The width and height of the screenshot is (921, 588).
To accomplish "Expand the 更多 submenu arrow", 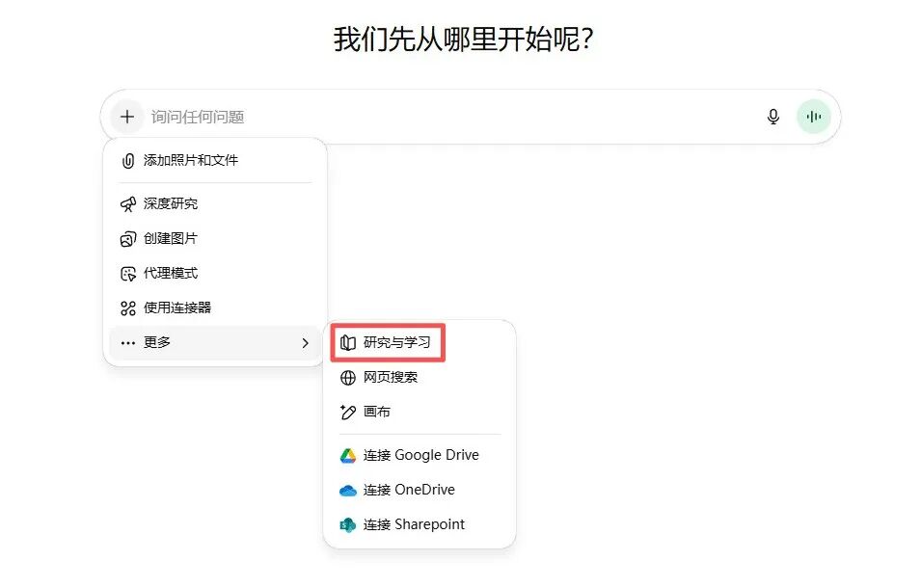I will pyautogui.click(x=305, y=343).
